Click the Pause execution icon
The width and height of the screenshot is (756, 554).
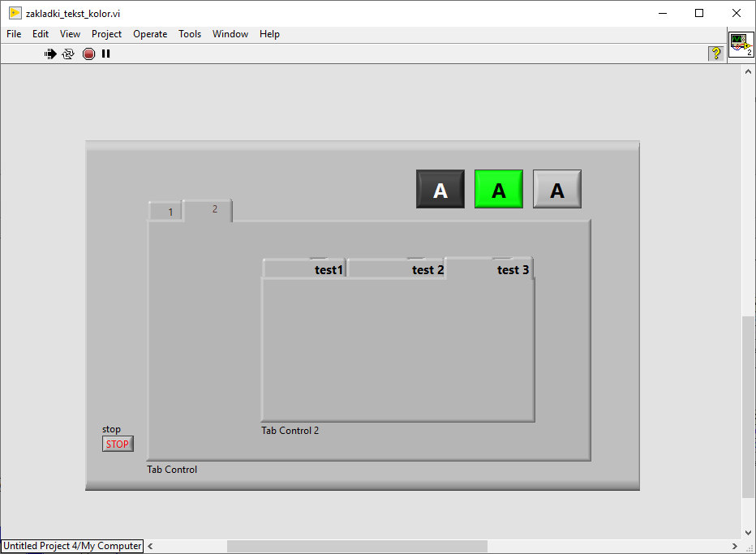point(106,54)
